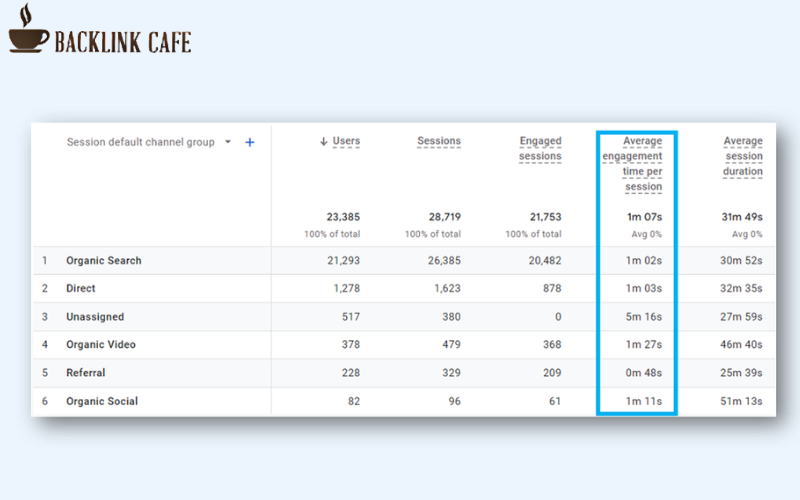Click Organic Social engaged sessions 61
The width and height of the screenshot is (800, 500).
pyautogui.click(x=555, y=402)
